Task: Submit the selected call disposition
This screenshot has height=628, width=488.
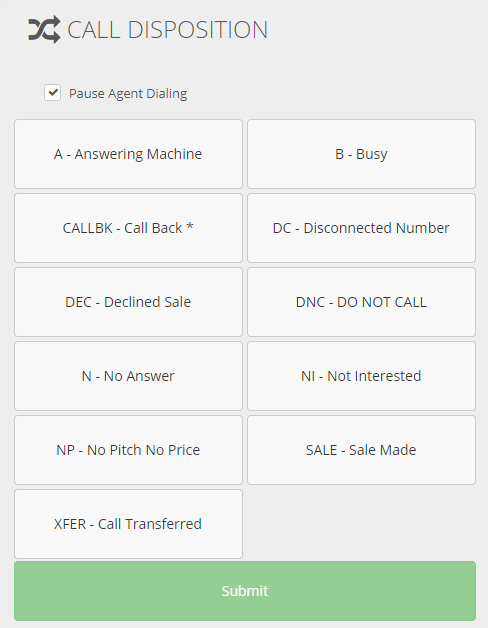Action: (x=245, y=591)
